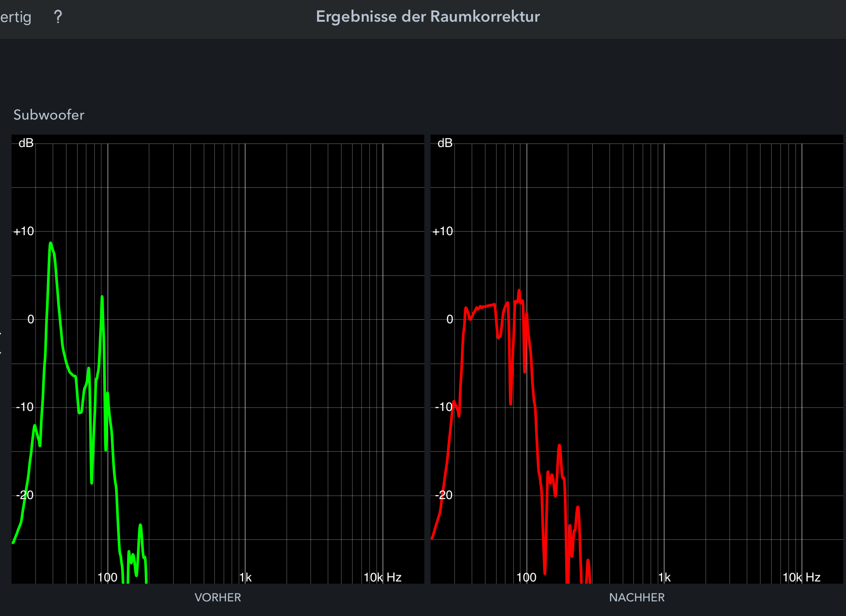Click the dB unit label on the NACHHER graph
Screen dimensions: 846x616
445,143
